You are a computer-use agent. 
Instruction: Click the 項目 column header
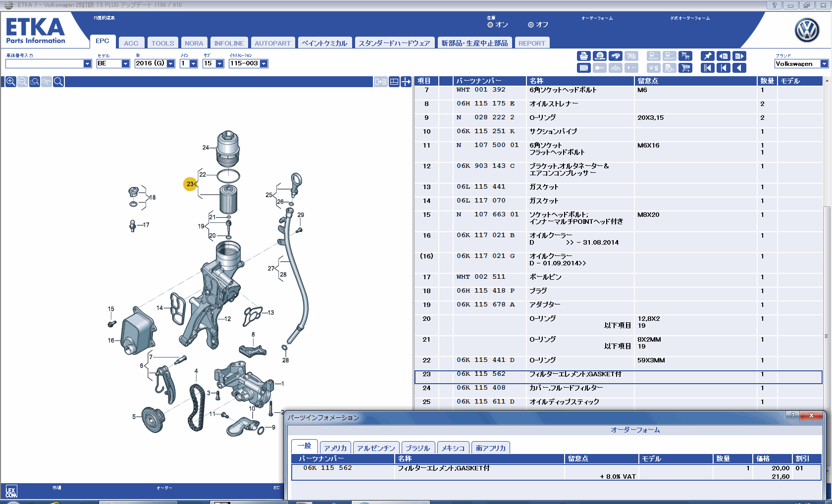426,81
